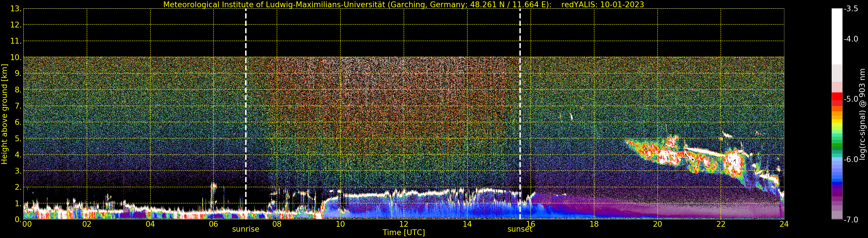Click the '12.' height tick label on y-axis

click(16, 25)
